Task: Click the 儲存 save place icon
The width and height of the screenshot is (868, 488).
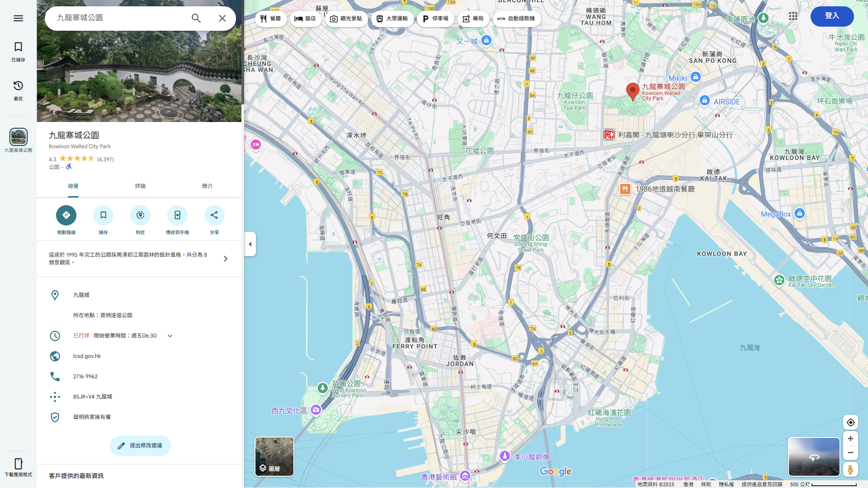Action: tap(103, 215)
